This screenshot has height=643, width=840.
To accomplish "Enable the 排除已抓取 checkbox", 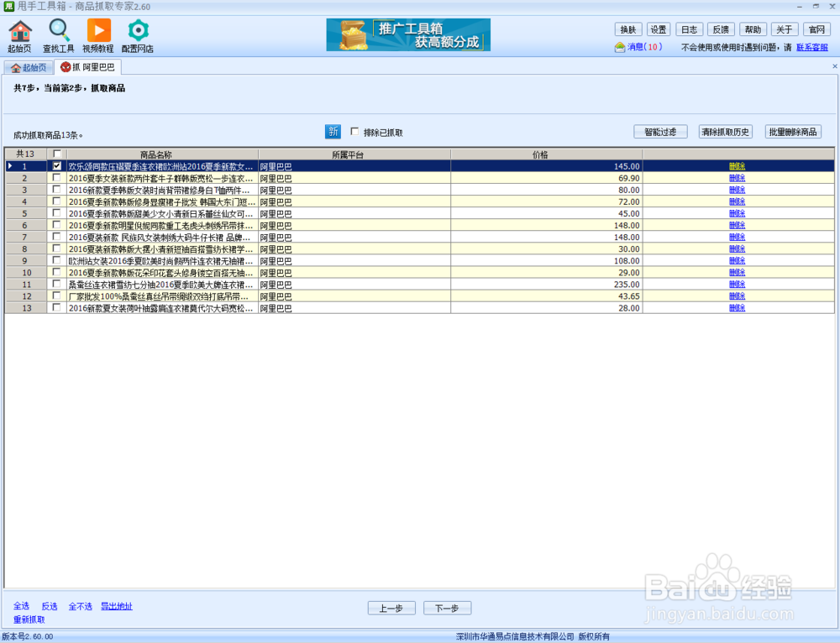I will (x=354, y=131).
